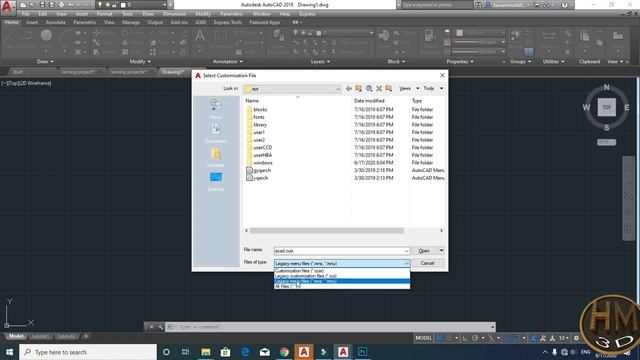The image size is (640, 360).
Task: Switch to the Express Tools ribbon tab
Action: (x=227, y=22)
